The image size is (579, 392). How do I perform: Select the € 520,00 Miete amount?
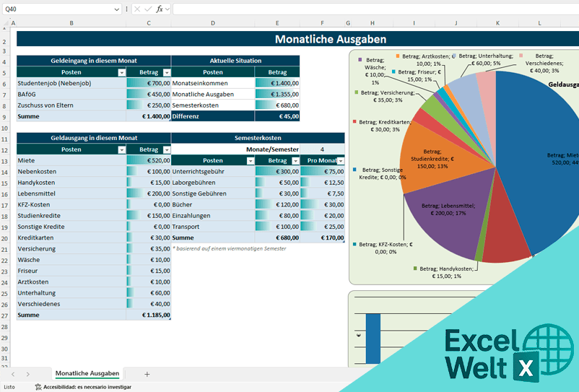(149, 160)
